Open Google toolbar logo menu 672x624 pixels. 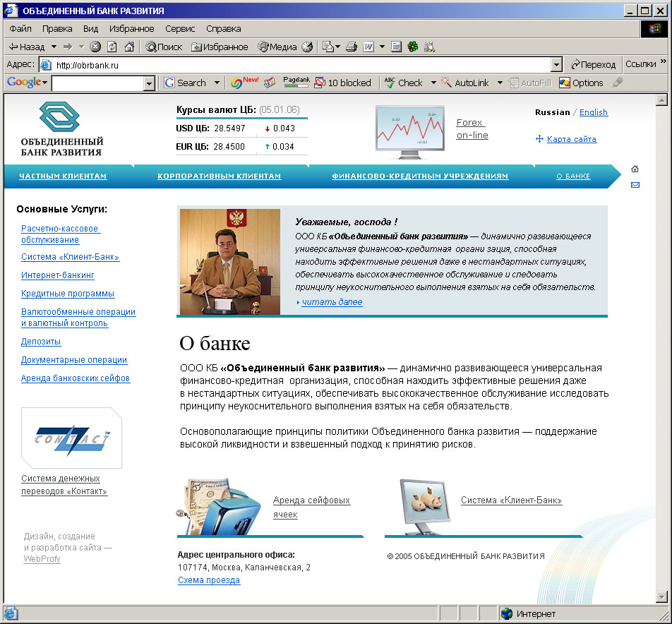[27, 83]
